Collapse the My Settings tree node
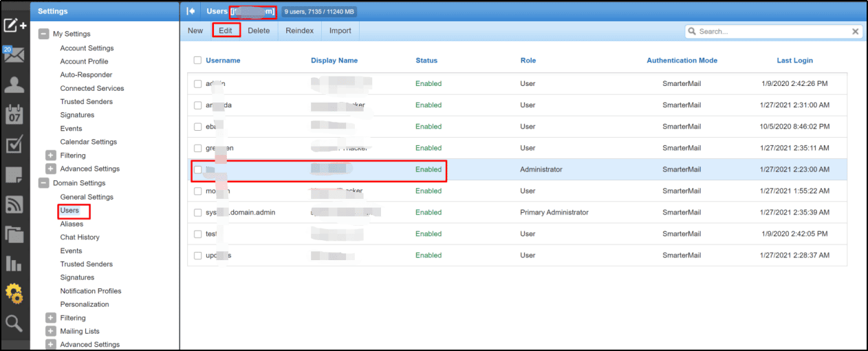868x351 pixels. (x=44, y=34)
